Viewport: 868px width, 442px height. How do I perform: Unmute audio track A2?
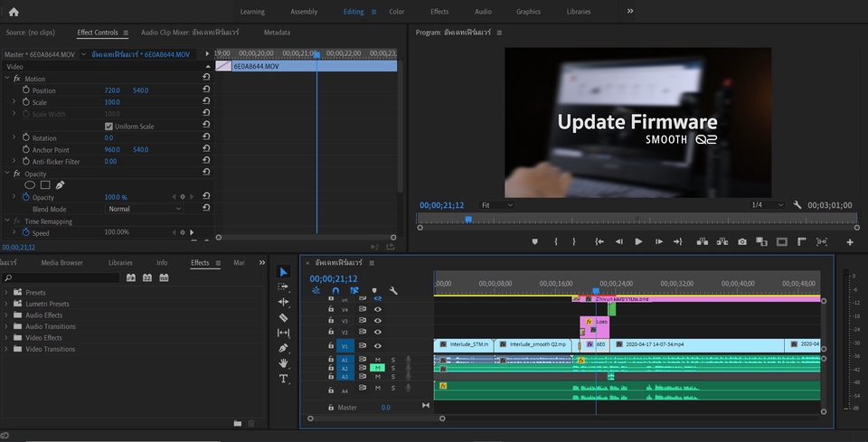(x=378, y=368)
